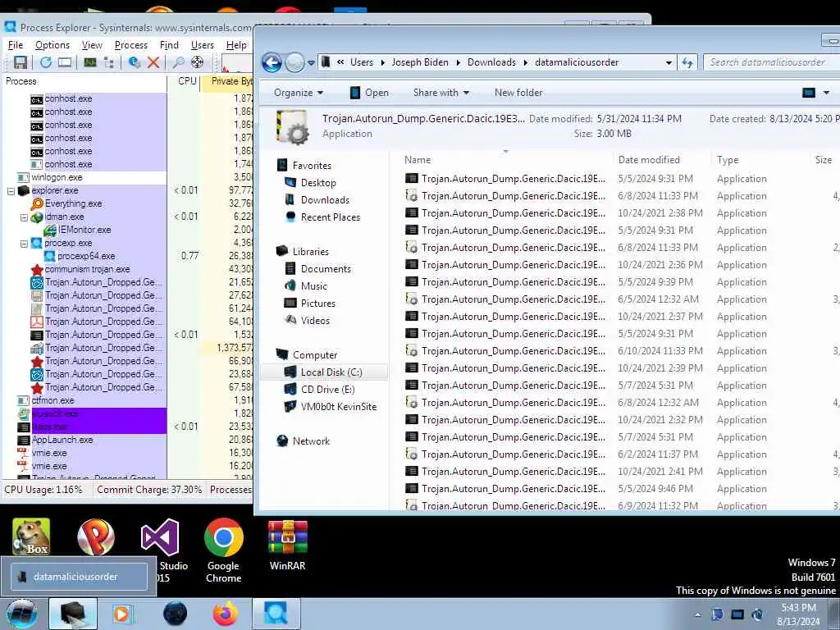840x630 pixels.
Task: Open recent pages dropdown next to Forward button
Action: [x=311, y=62]
